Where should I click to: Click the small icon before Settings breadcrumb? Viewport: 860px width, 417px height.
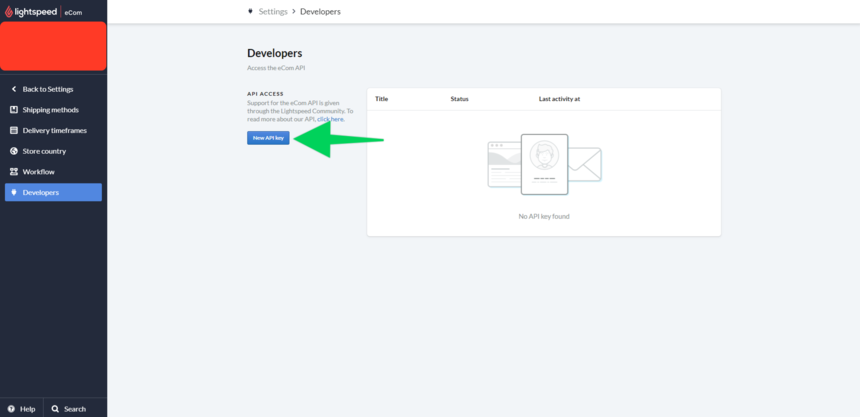(x=250, y=11)
